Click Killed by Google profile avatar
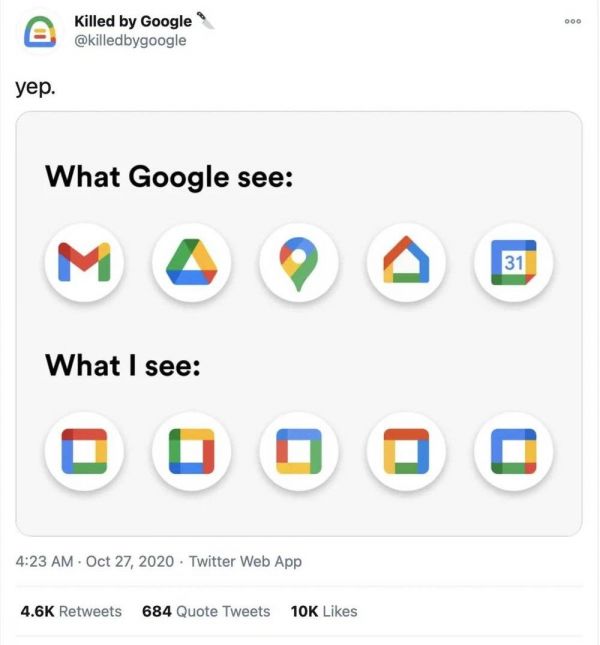The width and height of the screenshot is (600, 645). pos(40,31)
